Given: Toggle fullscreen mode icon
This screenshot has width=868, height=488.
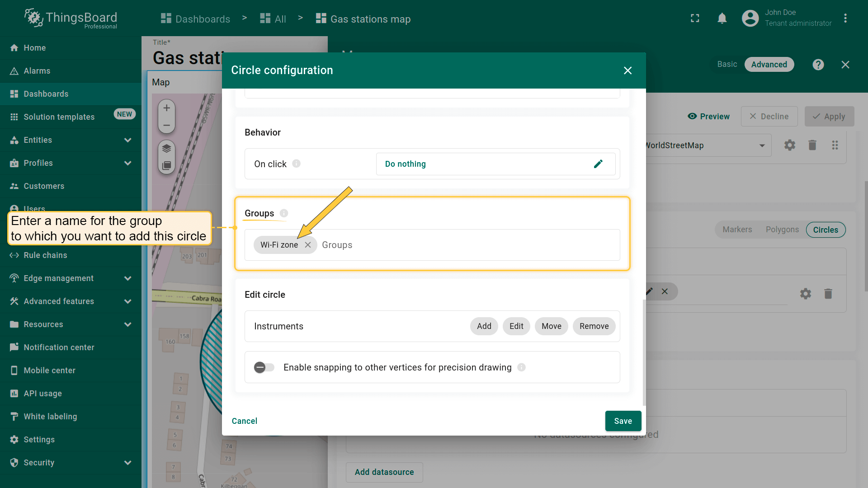Looking at the screenshot, I should click(x=695, y=19).
